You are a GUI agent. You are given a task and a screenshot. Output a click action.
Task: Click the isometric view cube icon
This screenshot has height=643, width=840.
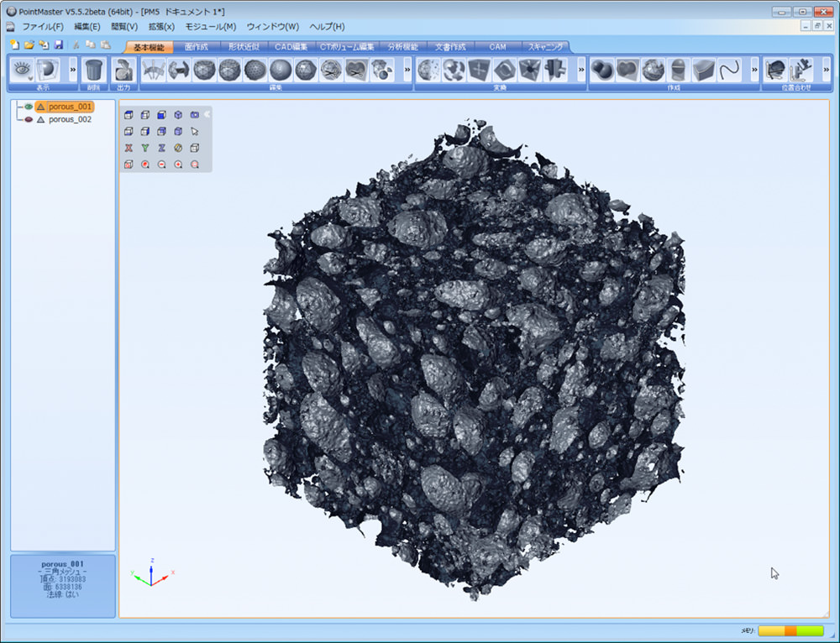coord(178,114)
